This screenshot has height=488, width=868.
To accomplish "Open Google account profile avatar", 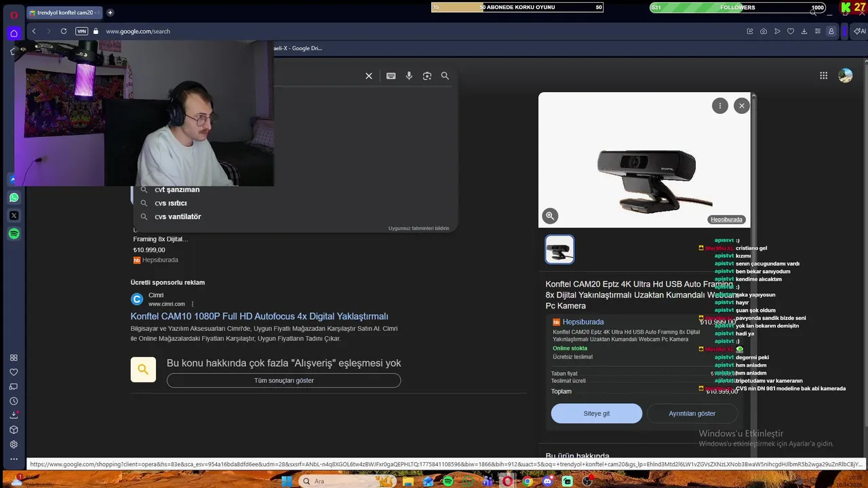I will pyautogui.click(x=845, y=76).
